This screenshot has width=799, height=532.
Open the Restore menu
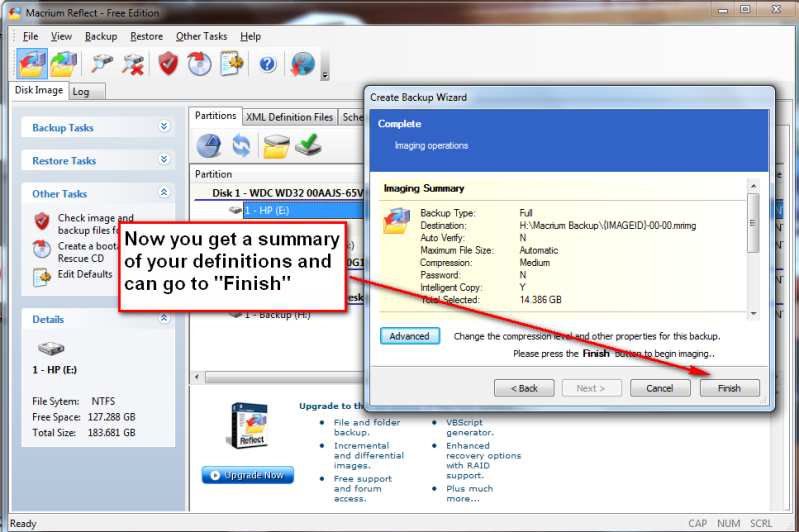click(146, 36)
